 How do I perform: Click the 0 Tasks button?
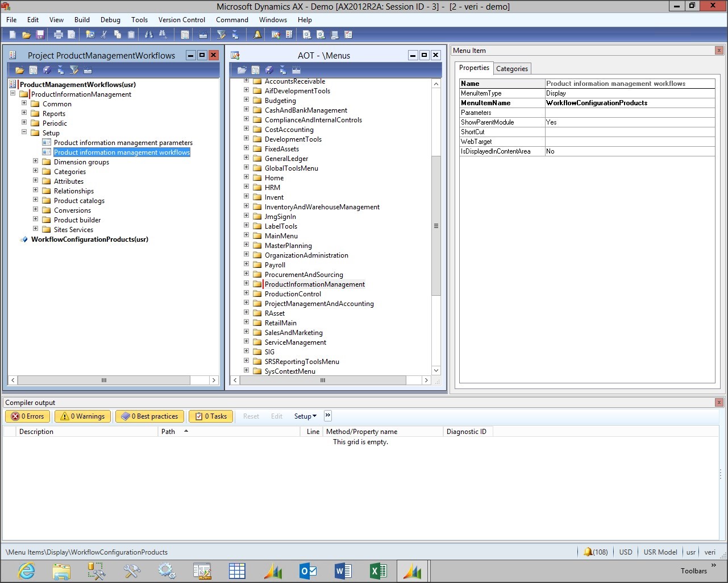[211, 416]
